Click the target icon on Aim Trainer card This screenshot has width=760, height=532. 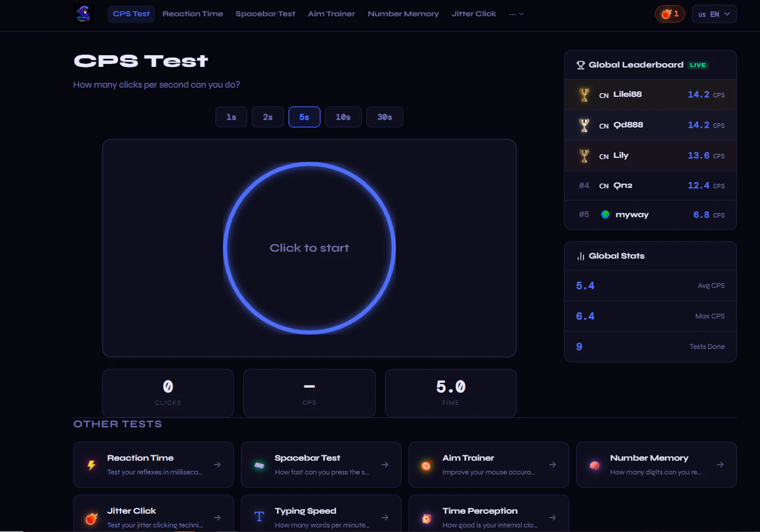(x=427, y=466)
